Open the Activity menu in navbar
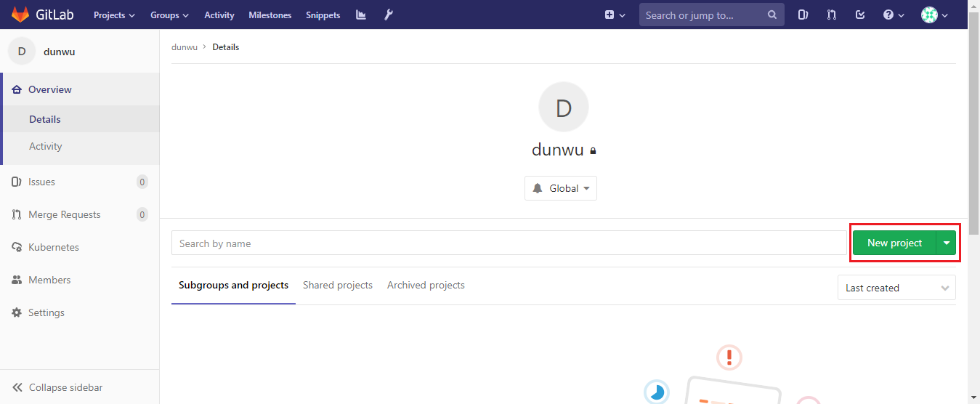Image resolution: width=980 pixels, height=404 pixels. point(219,15)
